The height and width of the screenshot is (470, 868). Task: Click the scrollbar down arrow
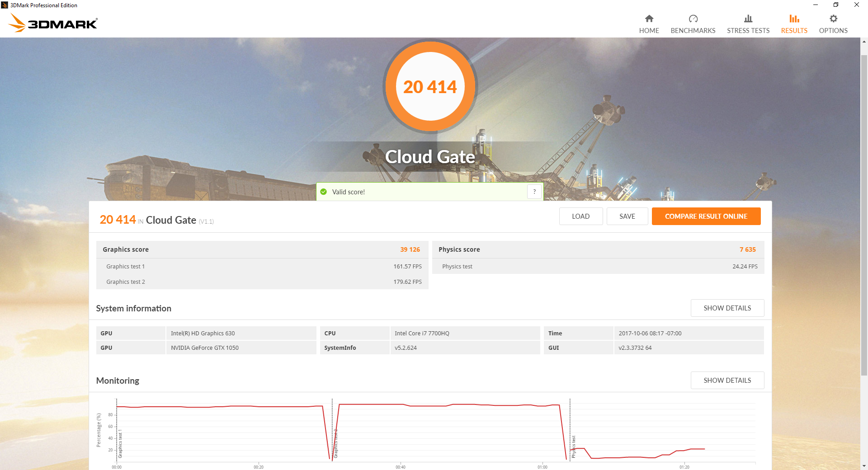click(864, 465)
